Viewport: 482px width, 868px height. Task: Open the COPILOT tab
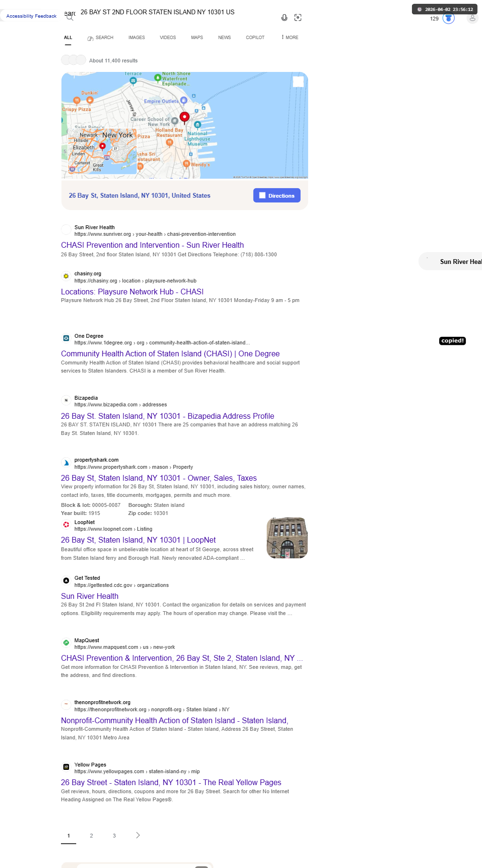point(255,37)
